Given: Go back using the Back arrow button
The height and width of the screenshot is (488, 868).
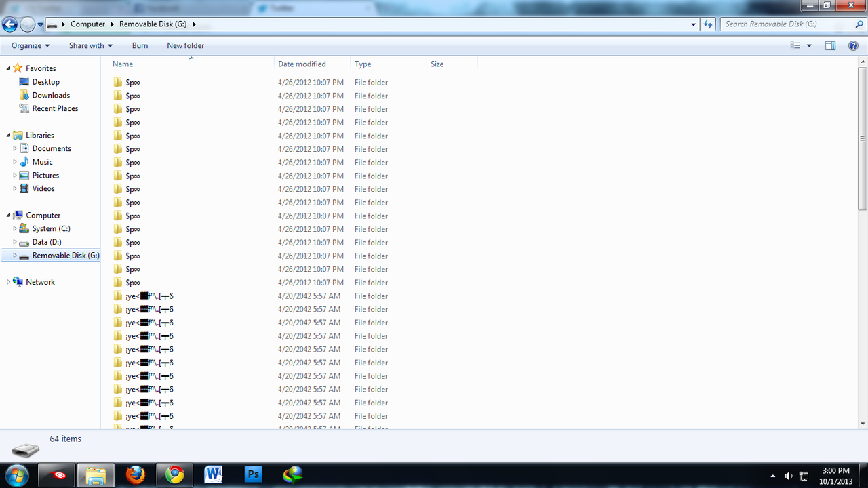Looking at the screenshot, I should (9, 24).
